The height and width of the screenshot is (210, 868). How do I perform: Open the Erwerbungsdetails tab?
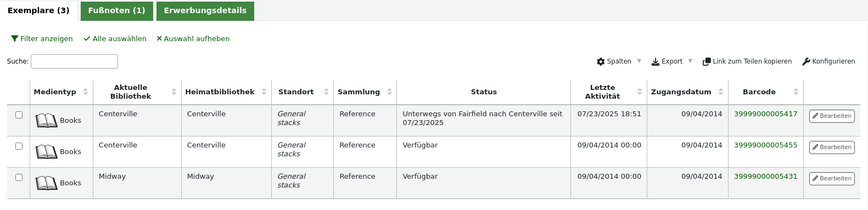[x=205, y=11]
